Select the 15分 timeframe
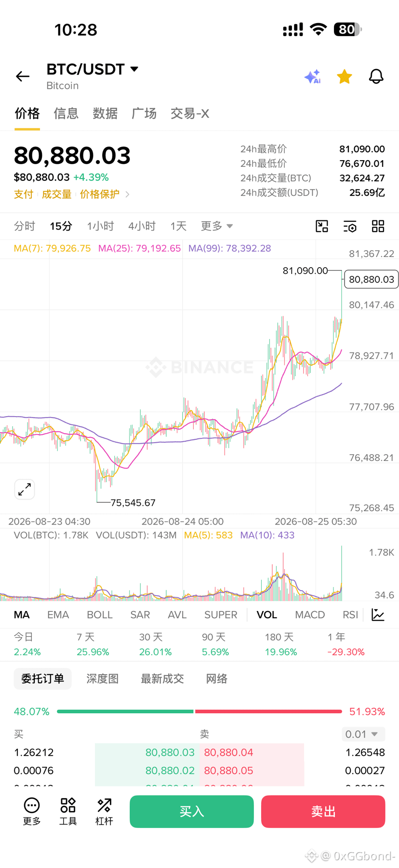The image size is (399, 868). [61, 226]
